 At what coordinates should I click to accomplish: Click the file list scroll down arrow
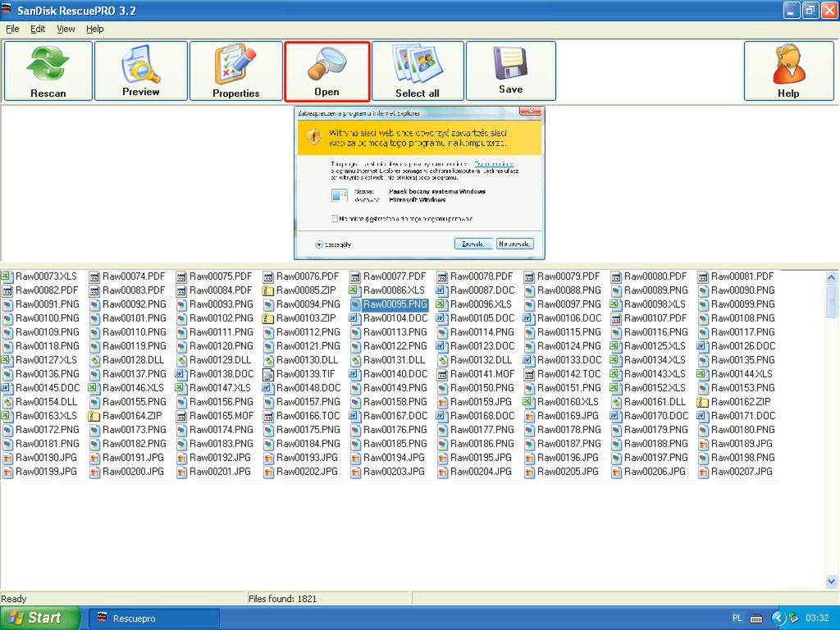(x=832, y=581)
